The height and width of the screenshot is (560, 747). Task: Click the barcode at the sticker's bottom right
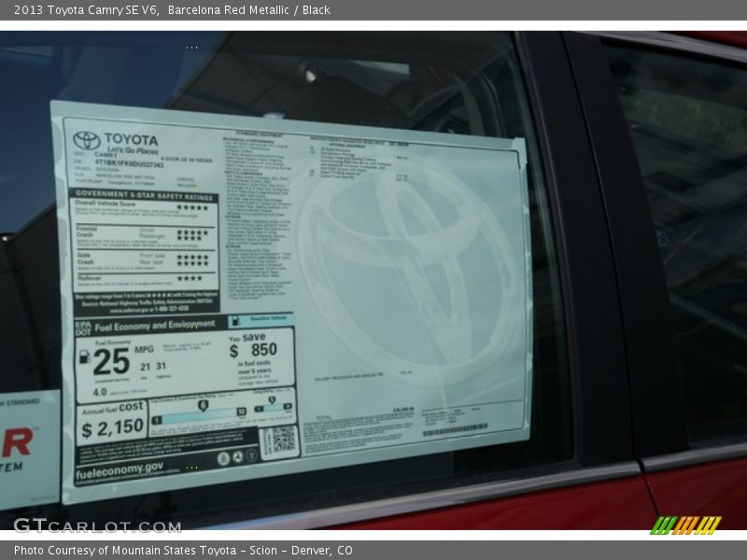click(x=456, y=429)
